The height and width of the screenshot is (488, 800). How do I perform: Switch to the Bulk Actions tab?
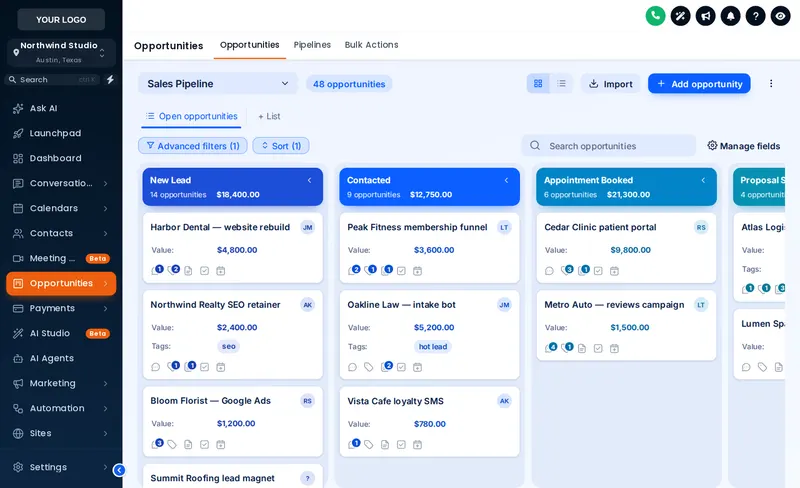(x=371, y=45)
